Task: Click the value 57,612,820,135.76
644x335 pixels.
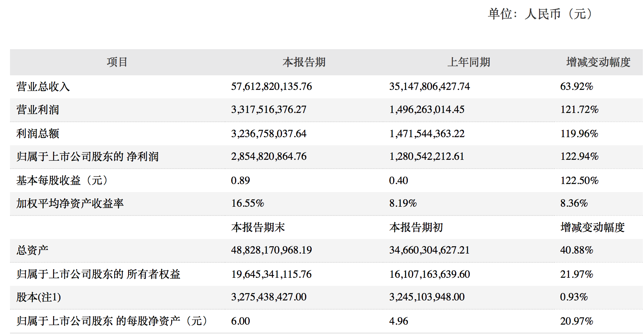Action: pyautogui.click(x=271, y=86)
